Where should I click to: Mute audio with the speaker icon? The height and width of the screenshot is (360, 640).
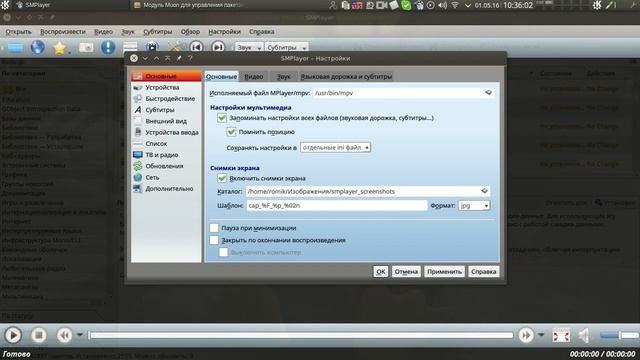coord(584,336)
